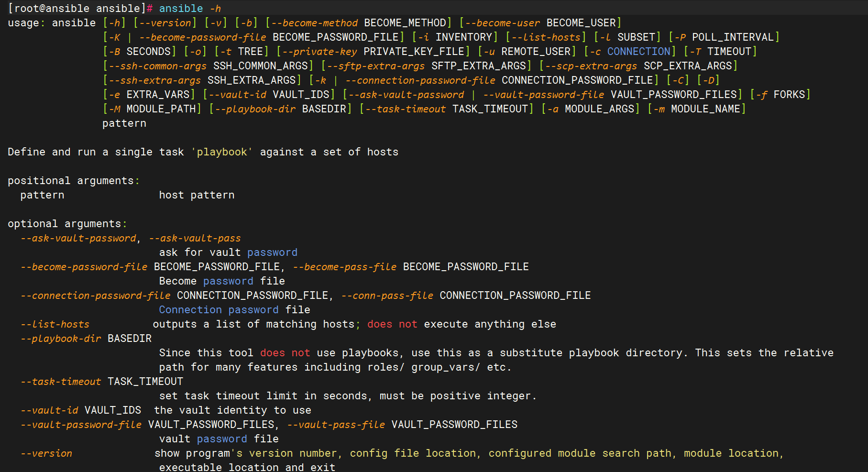Image resolution: width=868 pixels, height=472 pixels.
Task: Click the blue 'CONNECTION' word in usage
Action: 639,52
